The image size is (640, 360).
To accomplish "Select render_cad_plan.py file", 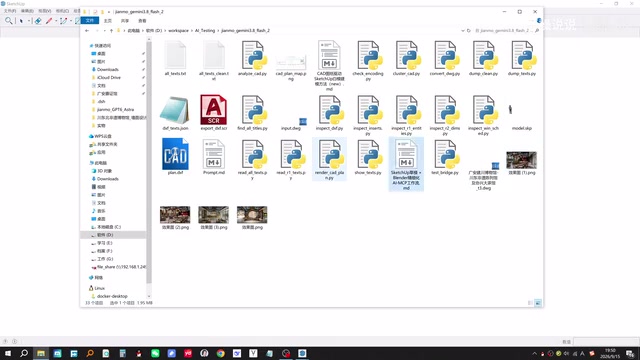I will point(330,159).
